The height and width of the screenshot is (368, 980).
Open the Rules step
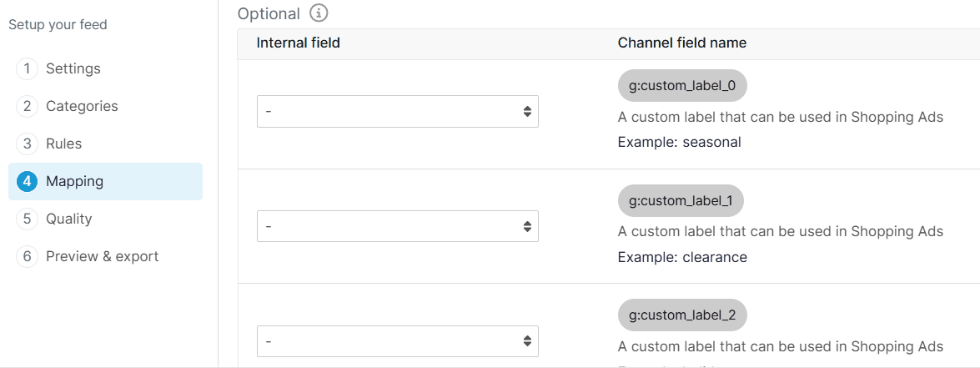[x=63, y=144]
